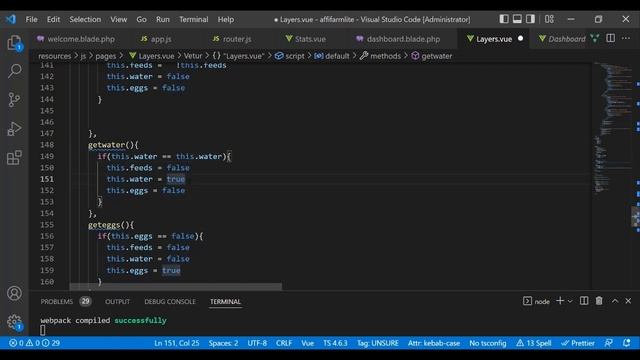The image size is (640, 360).
Task: Change line endings via CRLF
Action: 284,343
